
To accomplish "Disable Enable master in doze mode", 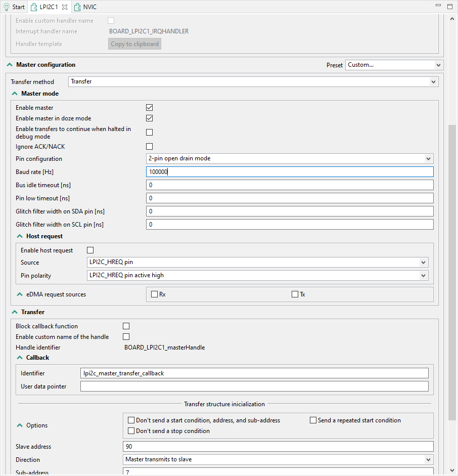I will [149, 118].
